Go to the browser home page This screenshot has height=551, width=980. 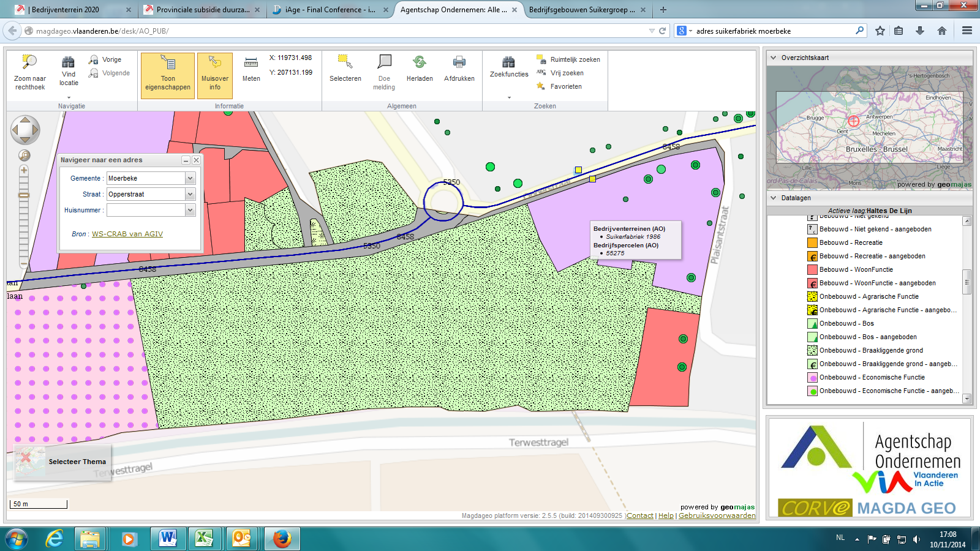pyautogui.click(x=942, y=31)
